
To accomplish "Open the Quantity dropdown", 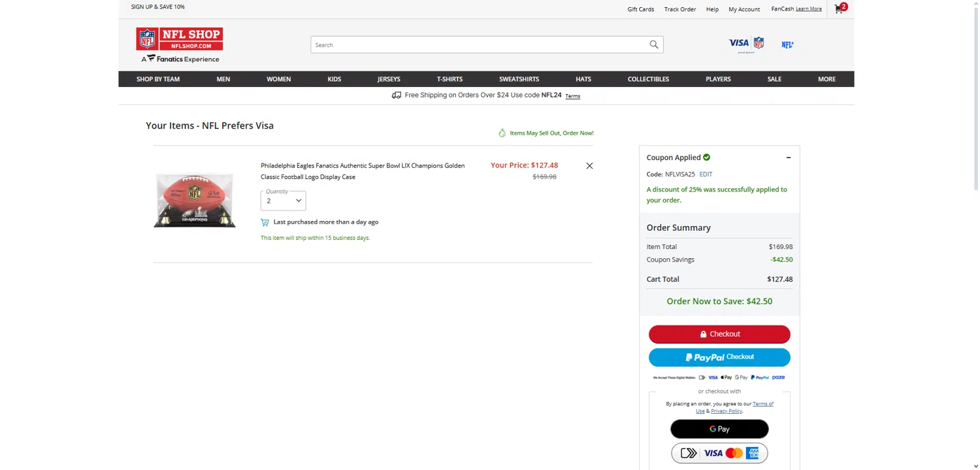I will [x=283, y=201].
